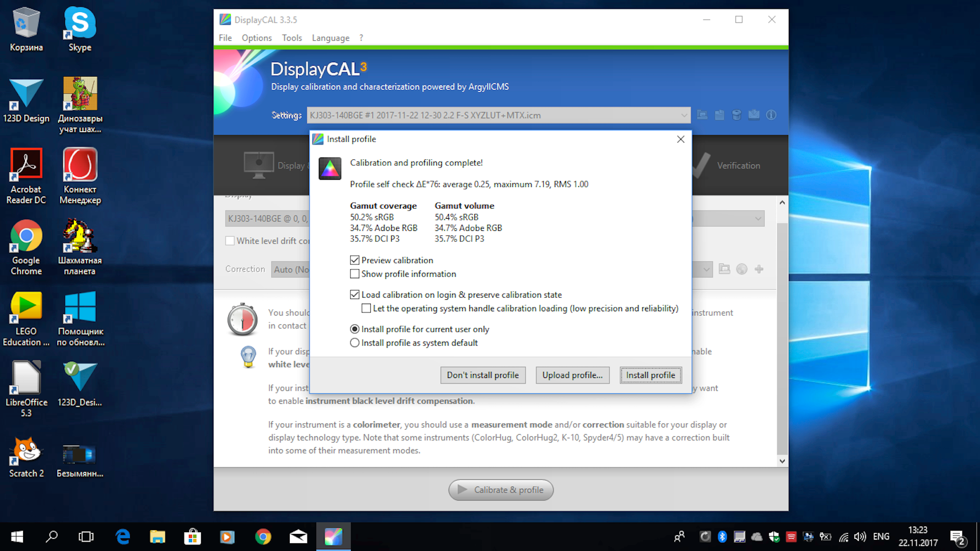Image resolution: width=980 pixels, height=551 pixels.
Task: Open the Recycle Bin (Корзина) desktop icon
Action: click(x=26, y=30)
